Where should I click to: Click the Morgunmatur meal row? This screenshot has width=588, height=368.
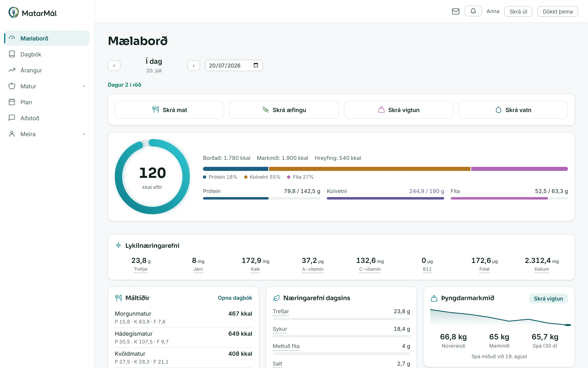pos(184,317)
